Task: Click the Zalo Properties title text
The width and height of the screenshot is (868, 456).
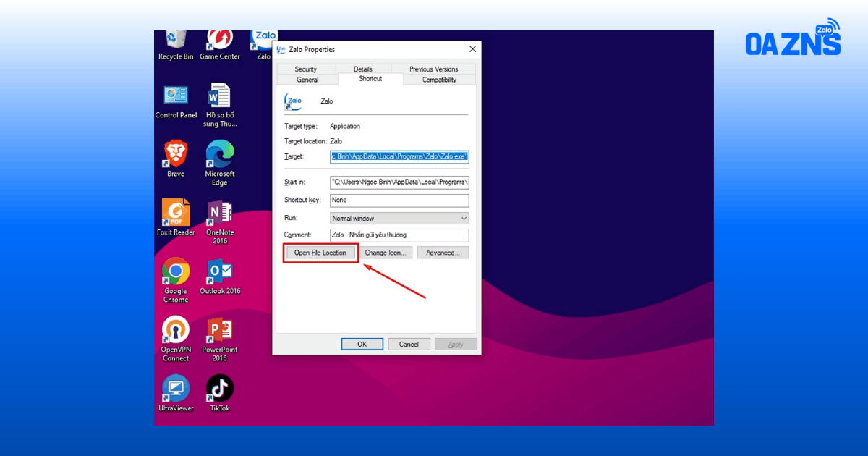Action: click(x=312, y=49)
